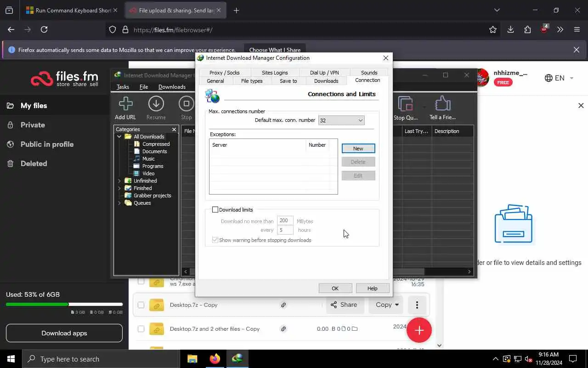
Task: Open the Firefox extensions icon
Action: 527,29
